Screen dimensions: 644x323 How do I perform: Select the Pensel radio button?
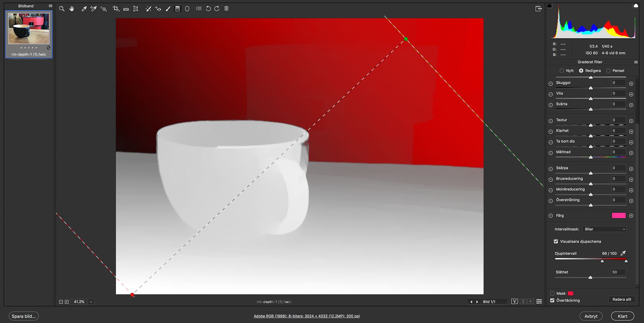click(608, 71)
